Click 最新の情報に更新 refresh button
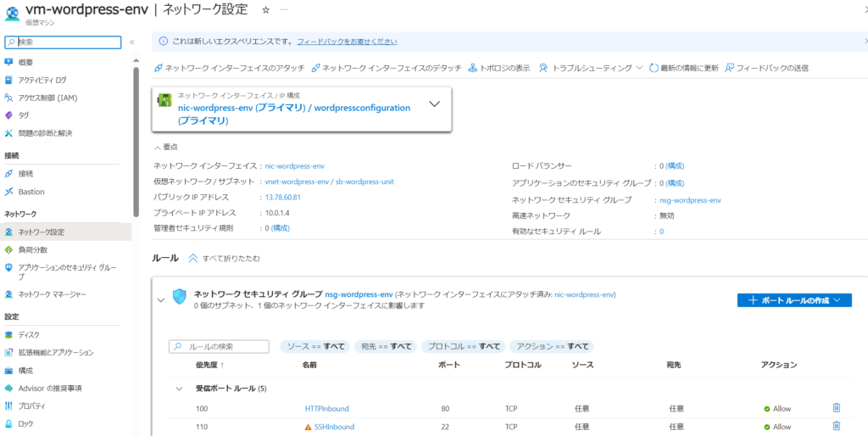The image size is (868, 436). point(684,68)
